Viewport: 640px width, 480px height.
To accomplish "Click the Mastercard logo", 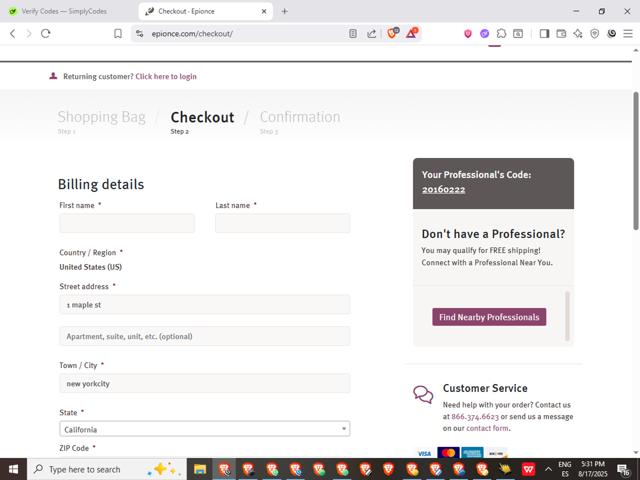I will [x=448, y=453].
